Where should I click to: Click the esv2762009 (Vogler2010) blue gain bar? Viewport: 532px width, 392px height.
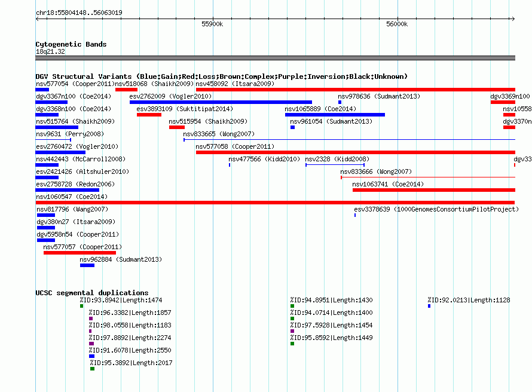(x=221, y=102)
